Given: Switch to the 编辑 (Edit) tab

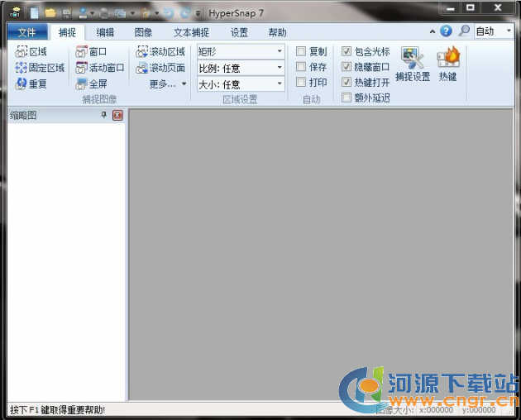Looking at the screenshot, I should click(105, 32).
